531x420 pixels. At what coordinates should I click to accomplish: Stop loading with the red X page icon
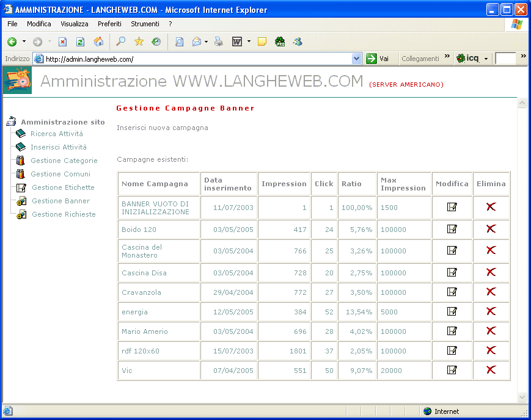tap(63, 42)
